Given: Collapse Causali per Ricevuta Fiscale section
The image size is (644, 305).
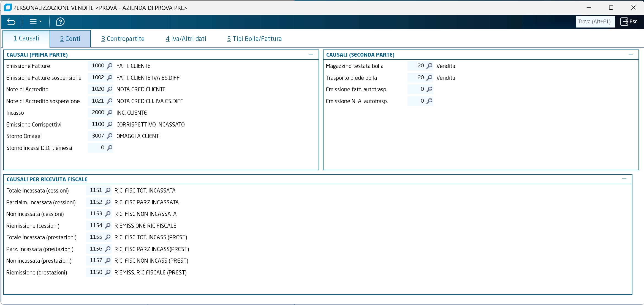Looking at the screenshot, I should 624,179.
